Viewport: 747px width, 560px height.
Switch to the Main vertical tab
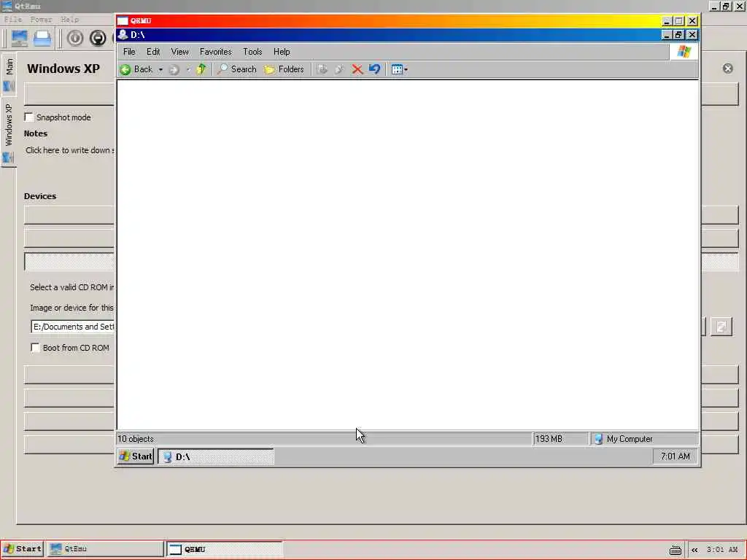(x=9, y=74)
